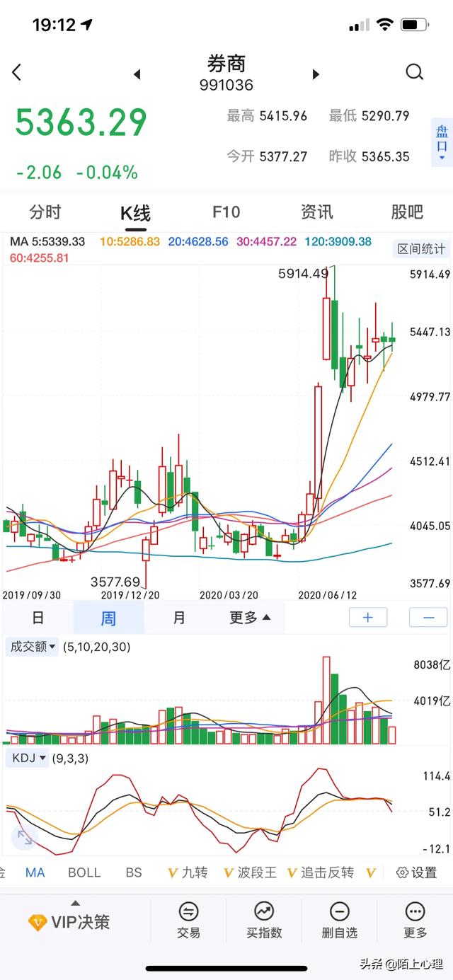Expand the 更多 period dropdown
Viewport: 453px width, 980px height.
250,618
